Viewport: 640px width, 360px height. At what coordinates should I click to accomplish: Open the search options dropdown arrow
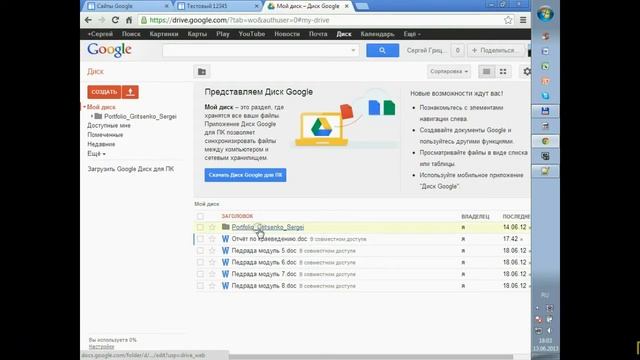point(353,50)
